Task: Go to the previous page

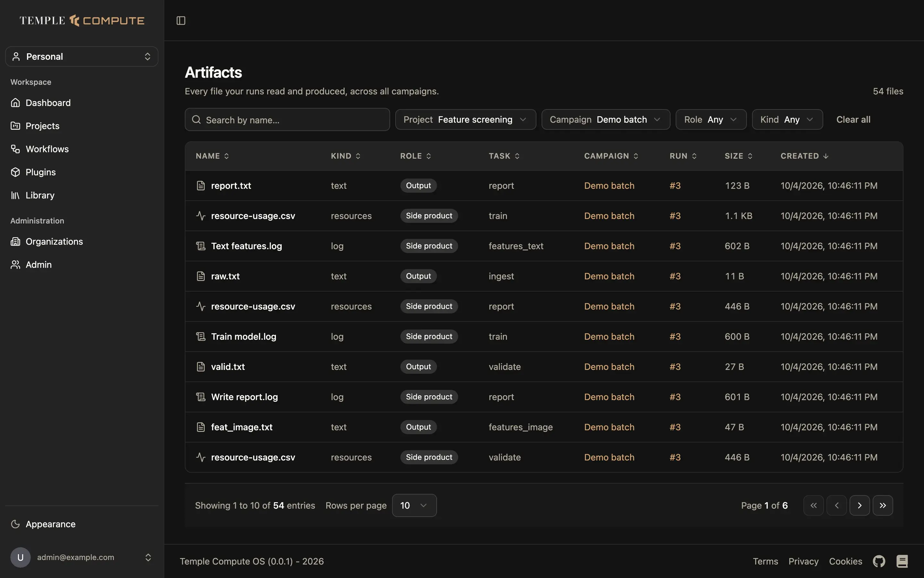Action: 836,505
